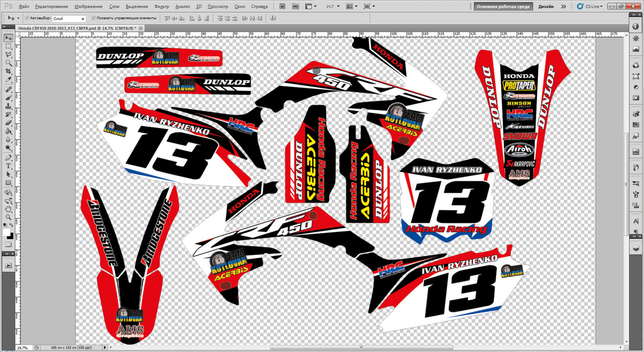Viewport: 644px width, 352px height.
Task: Open the Изображение menu
Action: tap(89, 7)
